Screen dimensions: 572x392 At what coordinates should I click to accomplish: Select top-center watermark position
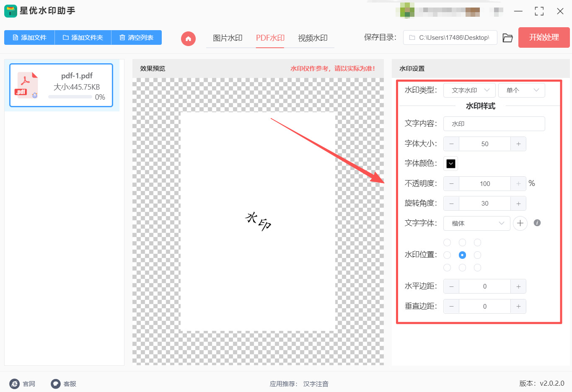coord(462,242)
